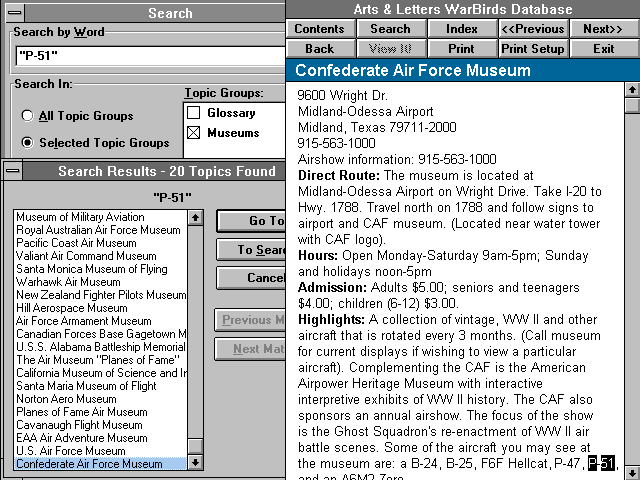Check the Glossary topic group checkbox

click(193, 112)
